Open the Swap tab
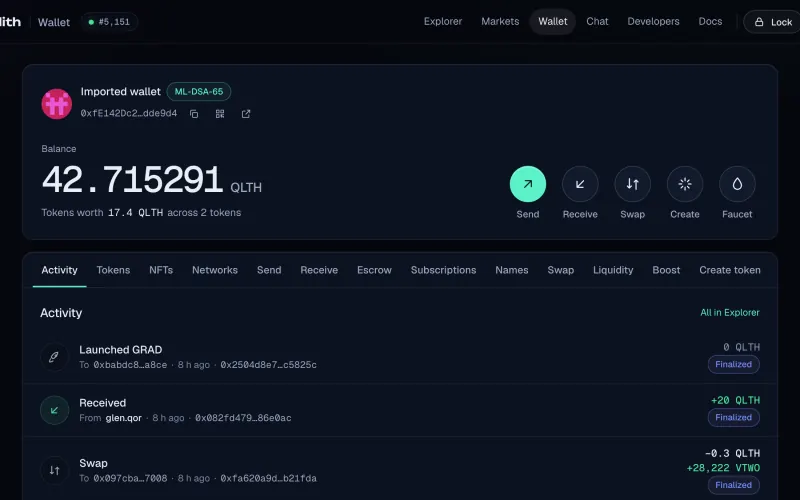Viewport: 800px width, 500px height. pyautogui.click(x=561, y=270)
